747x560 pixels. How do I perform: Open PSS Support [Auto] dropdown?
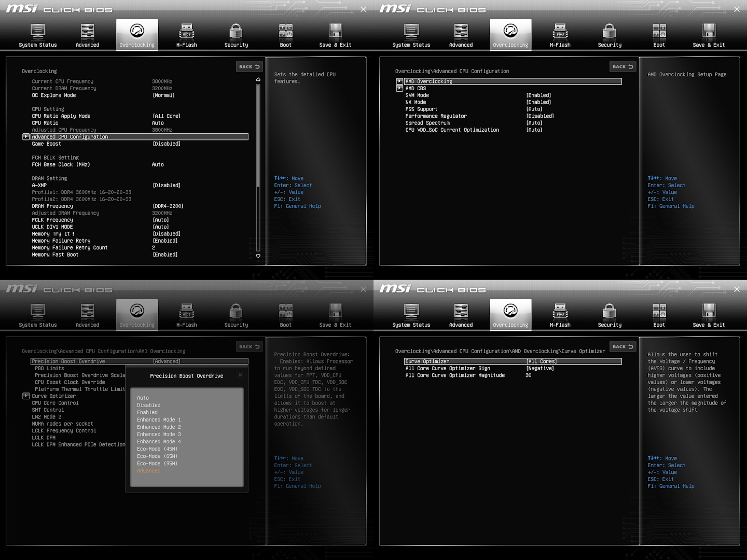534,109
